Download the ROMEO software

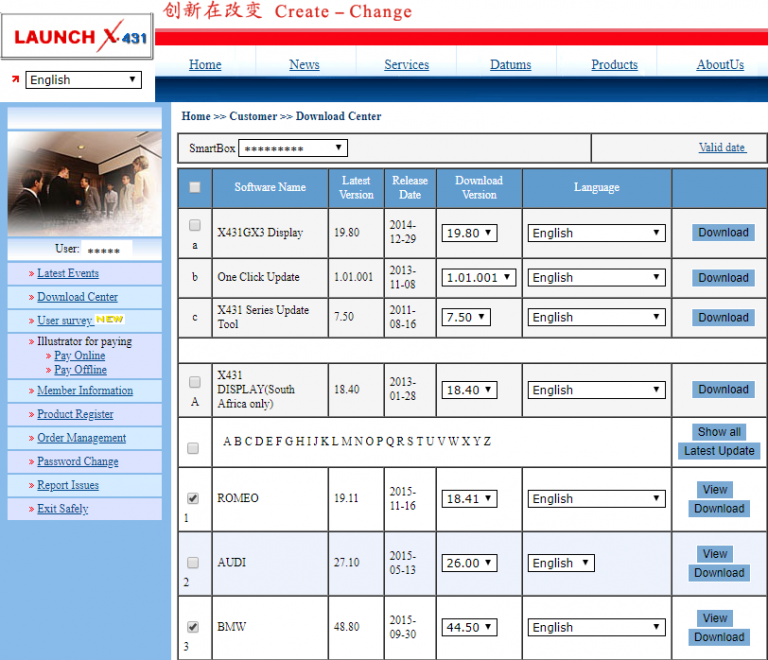pyautogui.click(x=719, y=508)
